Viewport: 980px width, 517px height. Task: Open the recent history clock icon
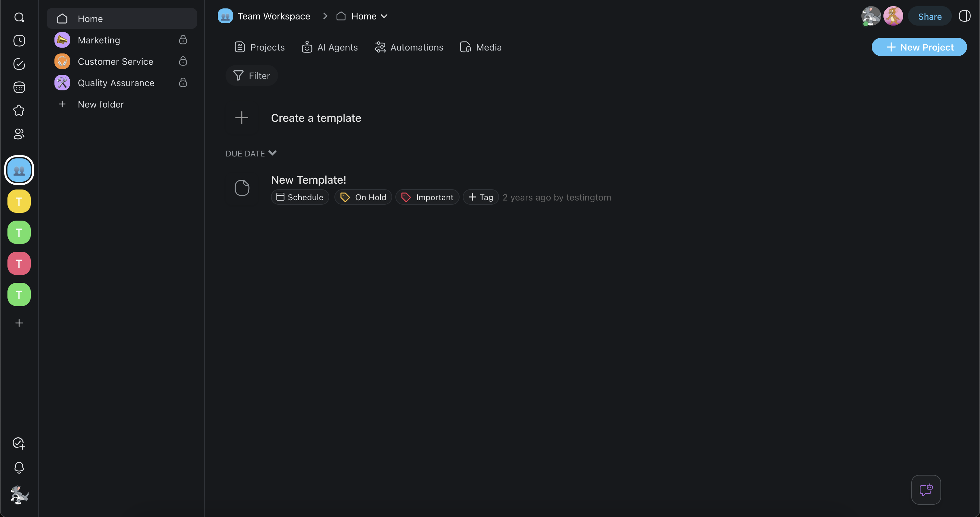(x=19, y=41)
